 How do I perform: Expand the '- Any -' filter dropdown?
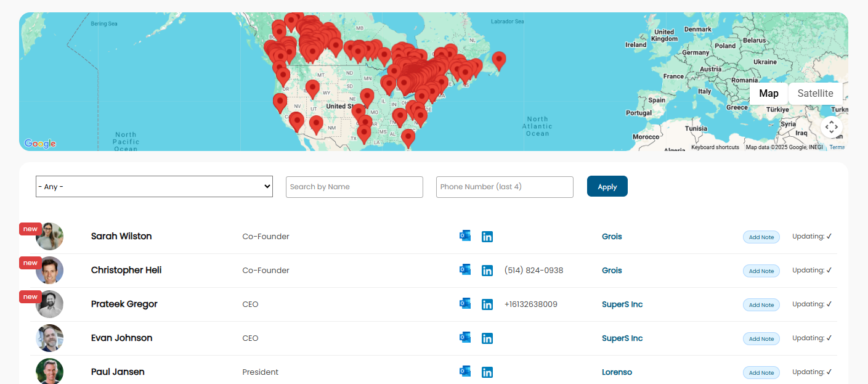click(x=154, y=187)
